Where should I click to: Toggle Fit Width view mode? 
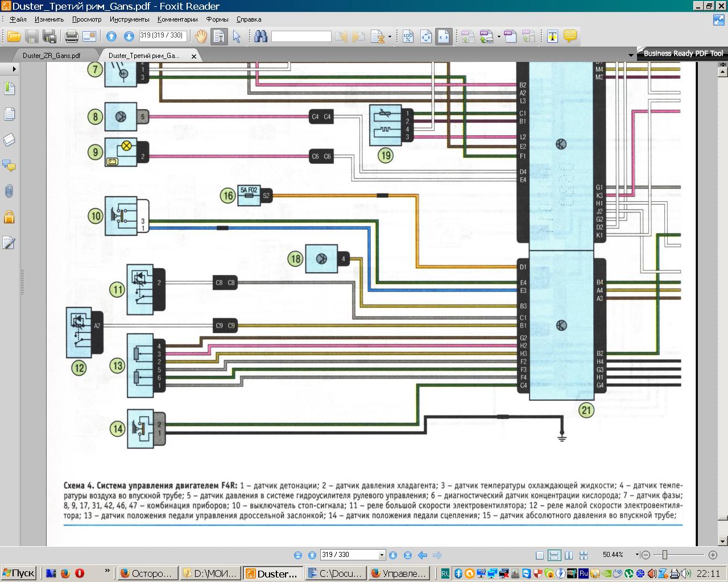click(x=444, y=37)
